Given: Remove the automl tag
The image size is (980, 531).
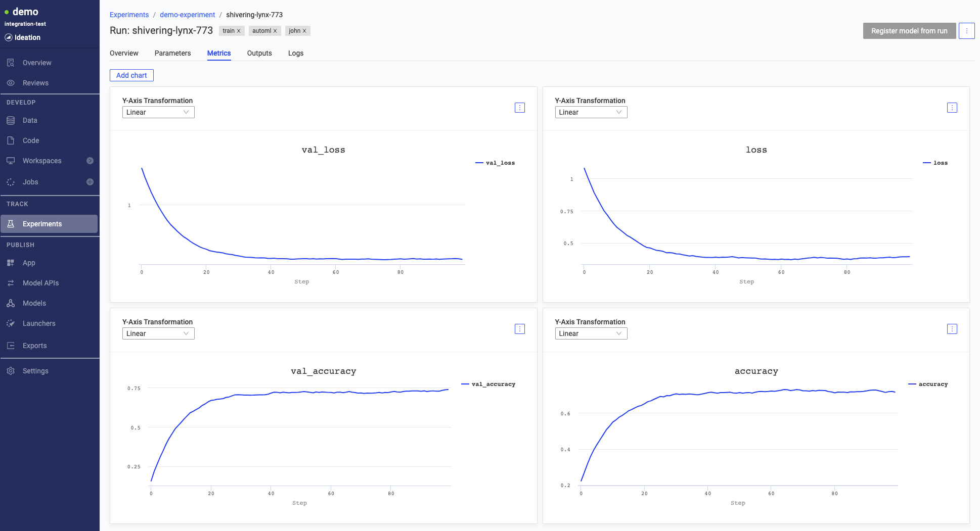Looking at the screenshot, I should [x=275, y=31].
